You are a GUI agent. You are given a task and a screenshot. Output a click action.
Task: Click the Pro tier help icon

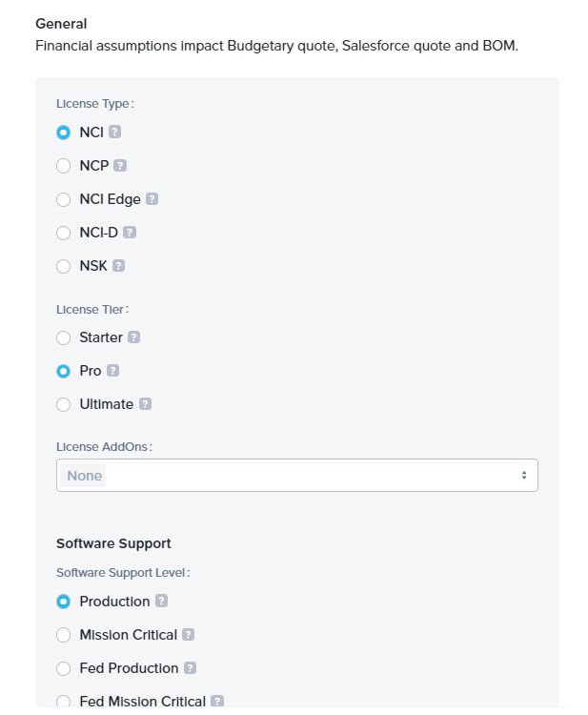coord(113,371)
